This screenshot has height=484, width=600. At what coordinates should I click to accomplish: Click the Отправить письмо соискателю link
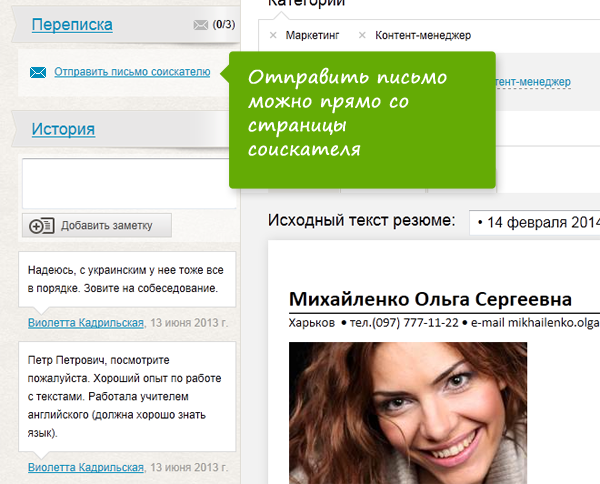(132, 72)
